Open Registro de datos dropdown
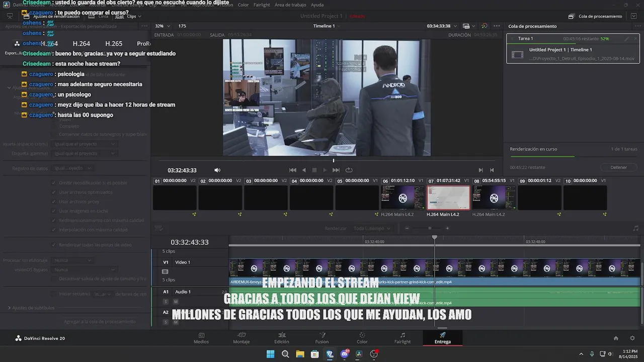The height and width of the screenshot is (362, 644). point(72,168)
